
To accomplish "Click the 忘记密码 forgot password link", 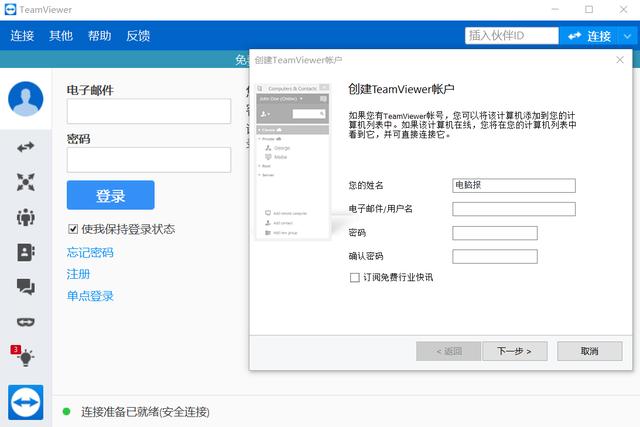I will (x=90, y=253).
